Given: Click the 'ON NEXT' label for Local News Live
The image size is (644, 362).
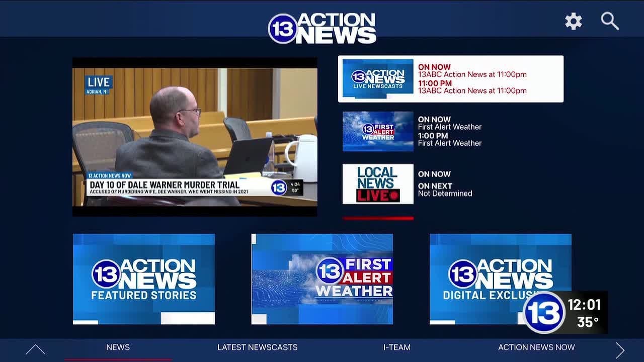Looking at the screenshot, I should pos(435,186).
